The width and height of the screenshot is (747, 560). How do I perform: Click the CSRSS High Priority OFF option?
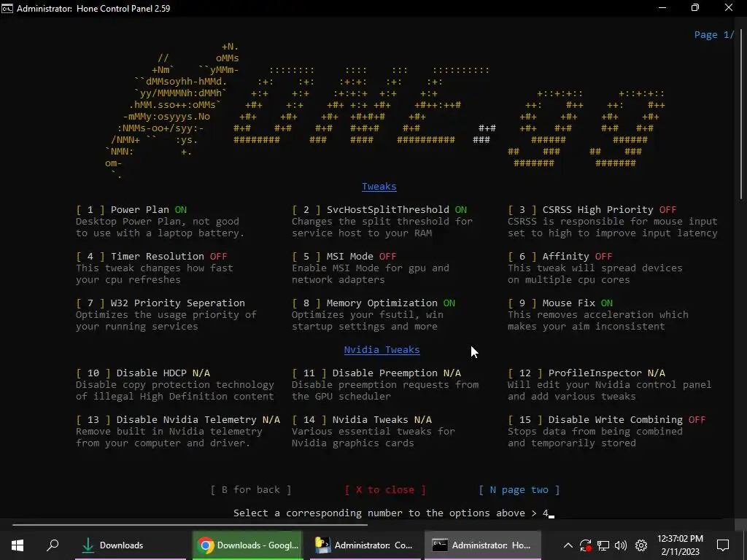point(592,209)
